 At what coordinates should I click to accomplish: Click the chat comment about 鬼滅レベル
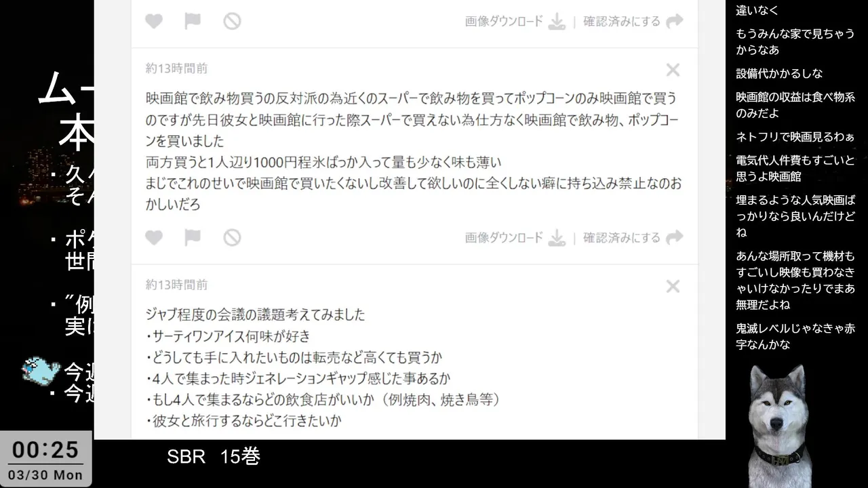795,336
